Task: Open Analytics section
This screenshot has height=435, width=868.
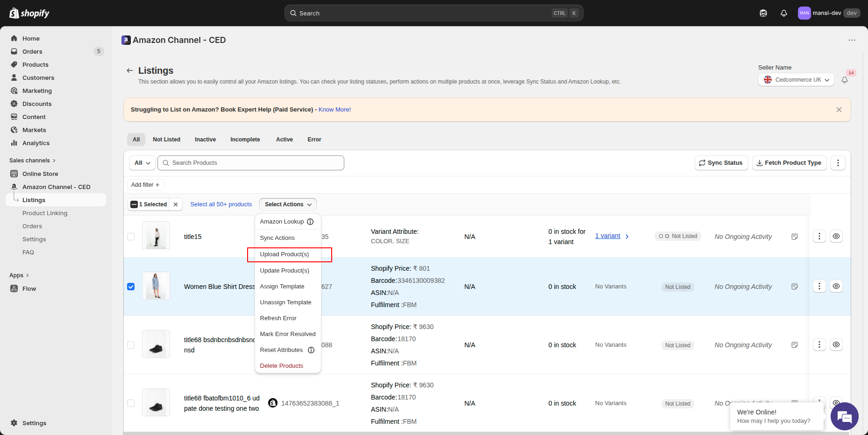Action: (x=36, y=143)
